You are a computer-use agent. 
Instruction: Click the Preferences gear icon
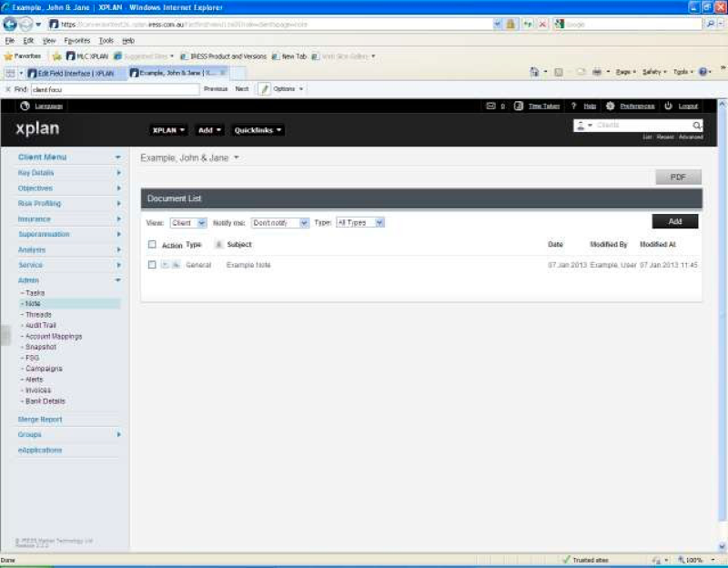(610, 106)
